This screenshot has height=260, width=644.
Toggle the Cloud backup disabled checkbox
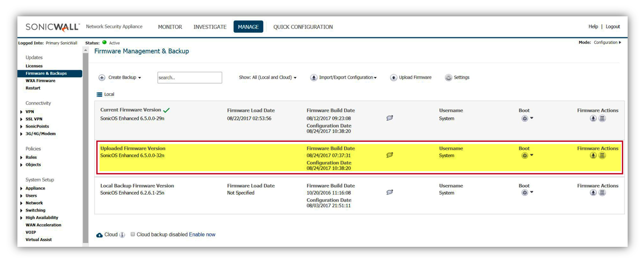pos(133,234)
